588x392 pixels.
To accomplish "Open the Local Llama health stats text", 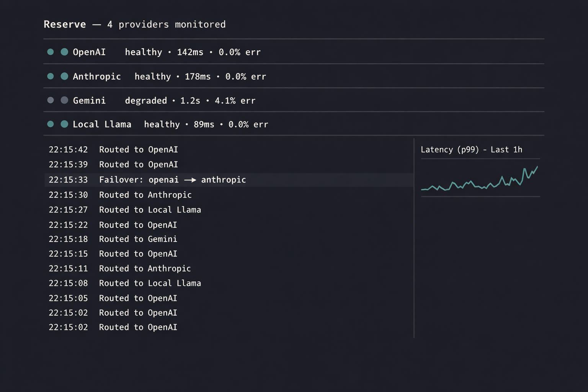I will (206, 124).
